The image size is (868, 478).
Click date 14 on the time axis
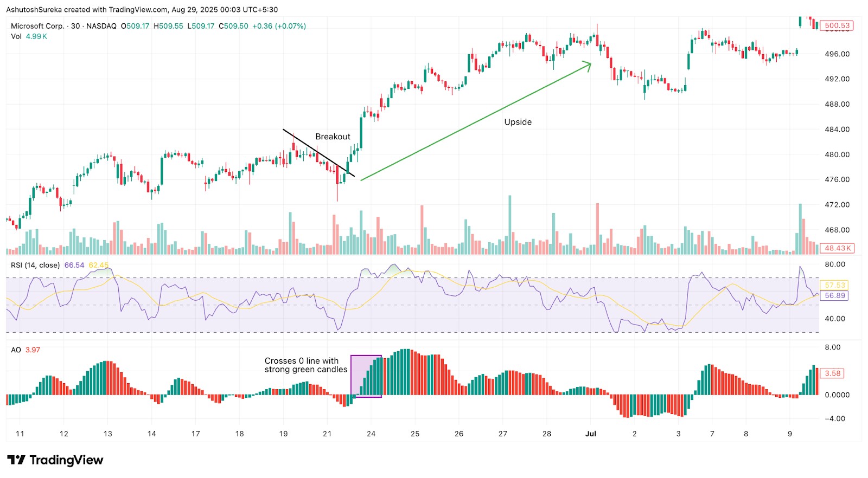[x=152, y=434]
